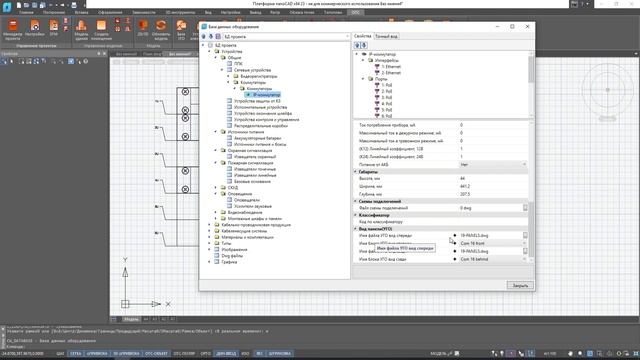Select the Dwg файлы tree item
The image size is (640, 360).
232,256
